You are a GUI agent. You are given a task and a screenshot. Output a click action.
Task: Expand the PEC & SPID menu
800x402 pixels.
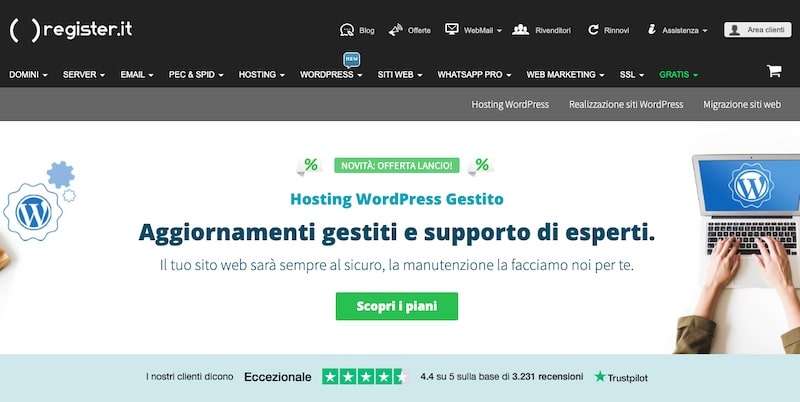point(196,74)
